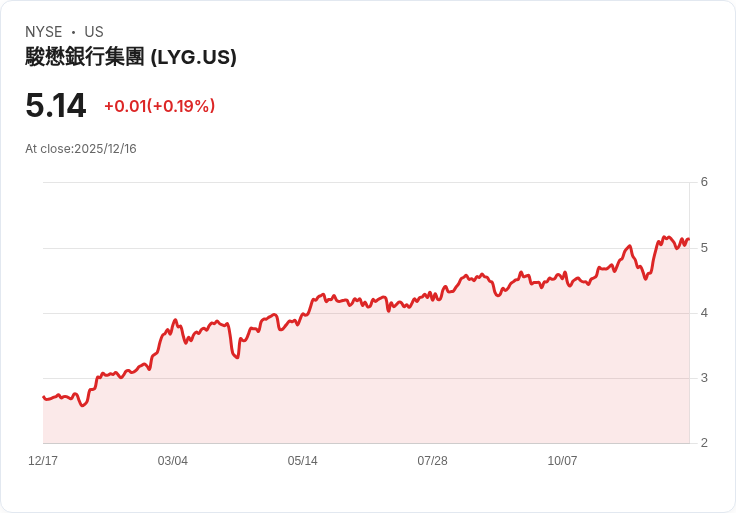The width and height of the screenshot is (736, 513).
Task: Click the +0.01(+0.19%) price change
Action: click(159, 106)
